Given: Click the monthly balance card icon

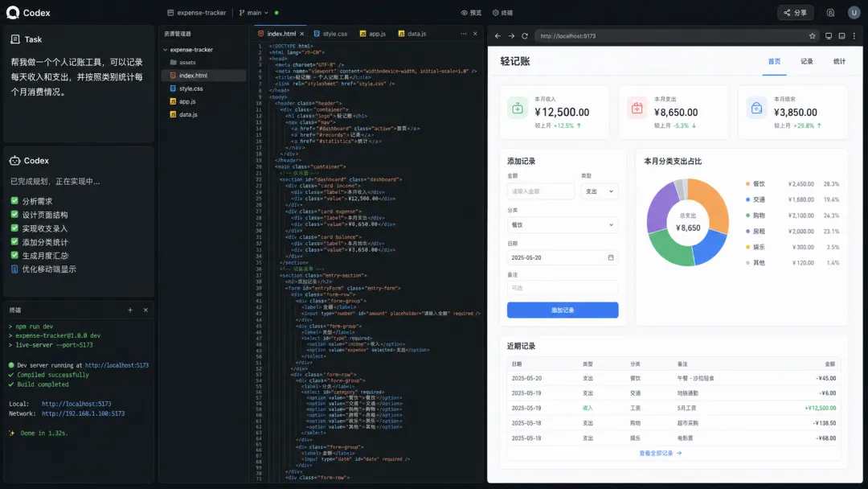Looking at the screenshot, I should (x=757, y=108).
